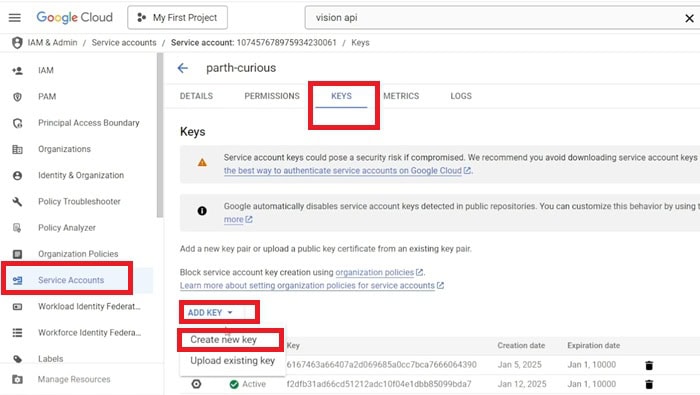Open Identity & Organization page
Screen dimensions: 700x395
(x=81, y=175)
